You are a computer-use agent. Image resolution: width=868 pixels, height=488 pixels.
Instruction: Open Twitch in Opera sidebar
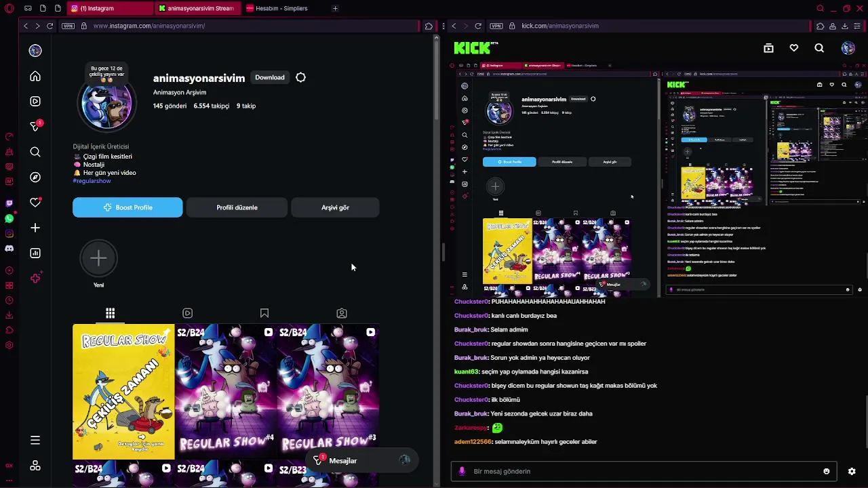click(9, 203)
